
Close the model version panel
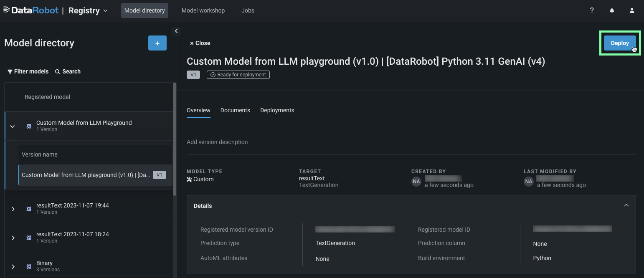click(x=200, y=43)
